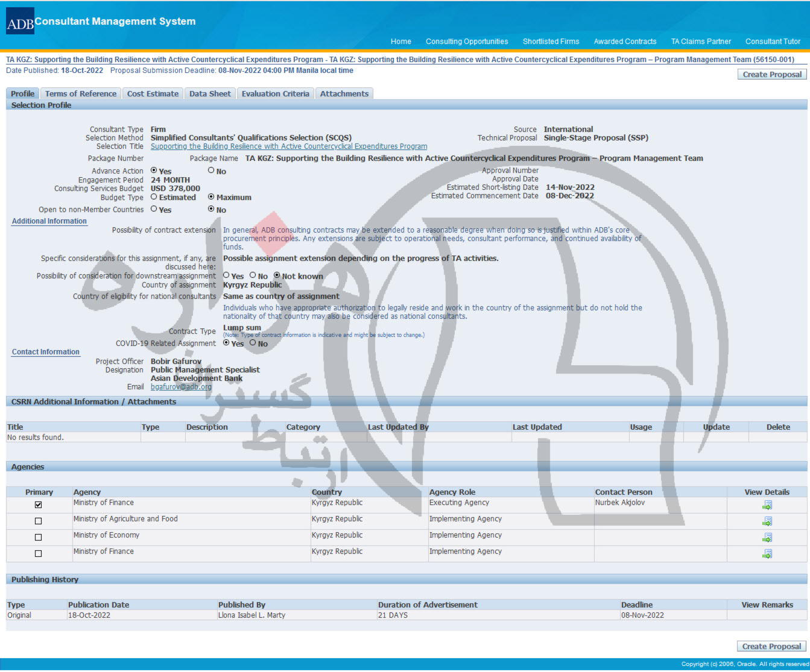Click top Create Proposal button

coord(771,74)
